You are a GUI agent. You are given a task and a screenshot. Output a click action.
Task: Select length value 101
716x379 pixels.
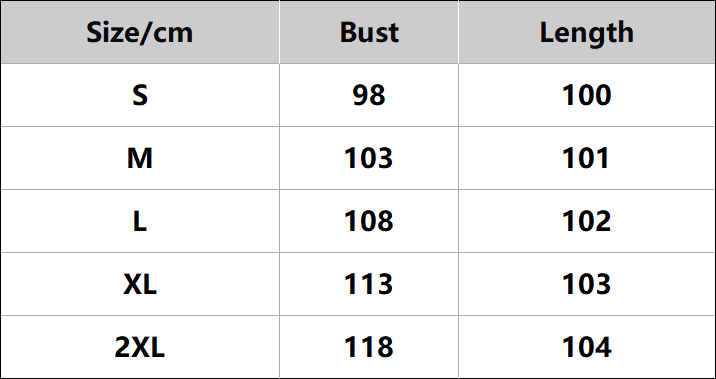587,158
